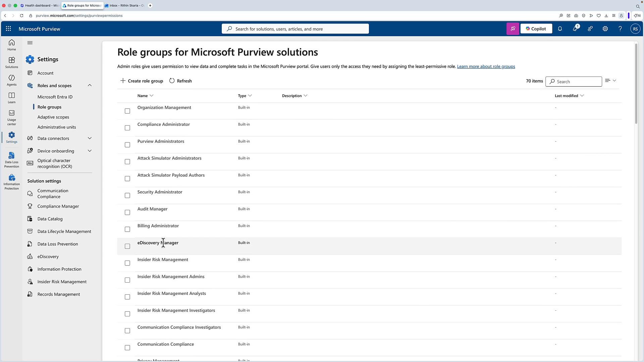Select the Insider Risk Management Analysts checkbox
The image size is (644, 362).
[127, 297]
